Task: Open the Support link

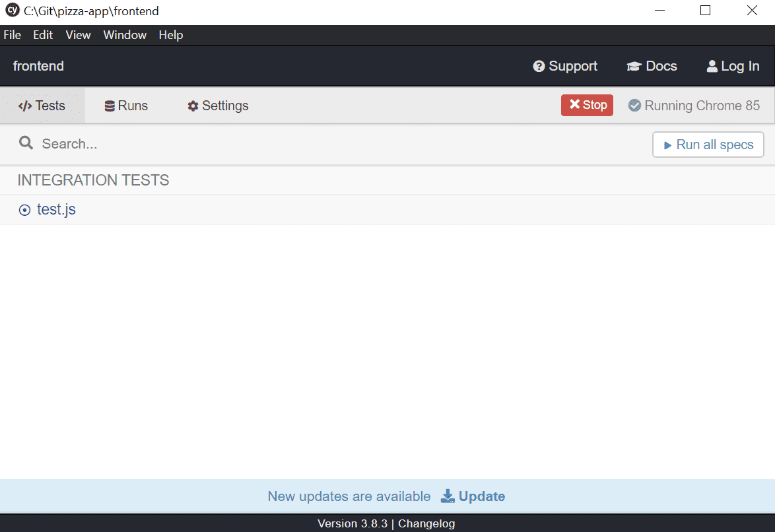Action: (566, 66)
